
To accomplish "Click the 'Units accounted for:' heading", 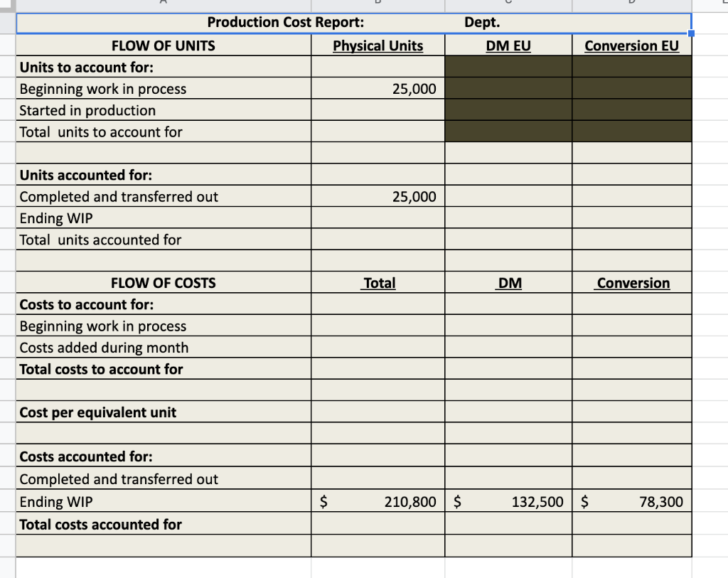I will (x=164, y=175).
